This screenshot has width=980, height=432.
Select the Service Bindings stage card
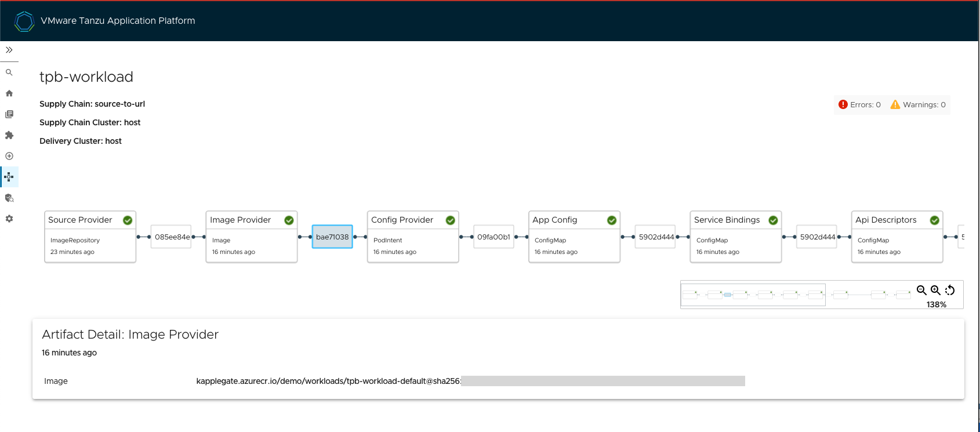pyautogui.click(x=736, y=237)
